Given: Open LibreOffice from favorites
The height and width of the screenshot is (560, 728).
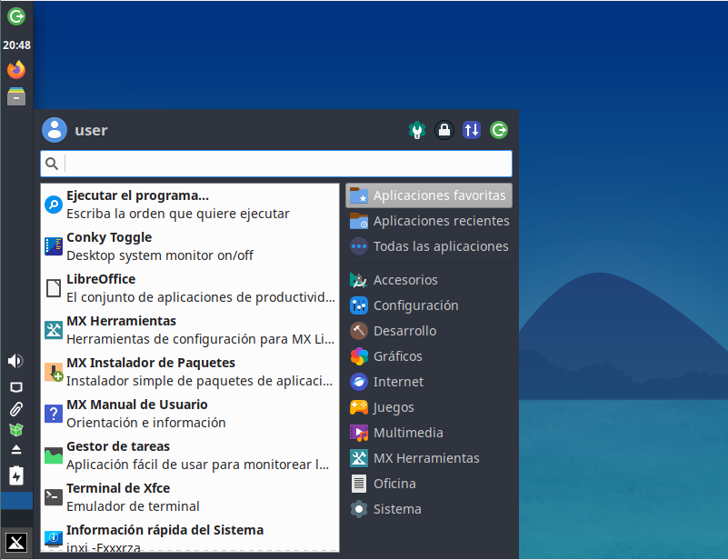Looking at the screenshot, I should click(x=190, y=288).
